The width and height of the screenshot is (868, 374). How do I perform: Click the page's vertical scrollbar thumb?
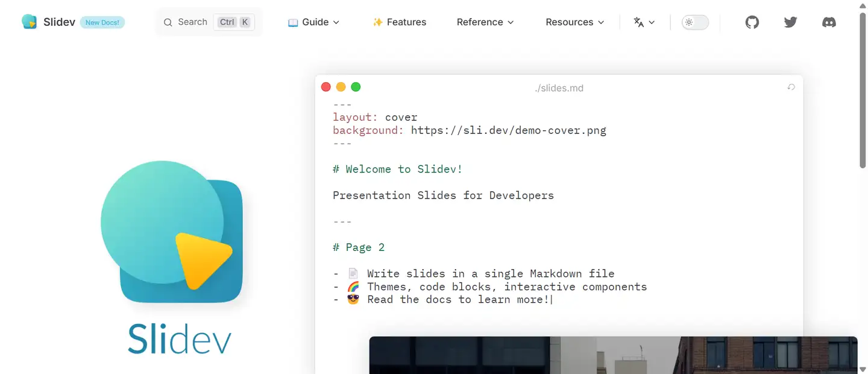click(863, 90)
